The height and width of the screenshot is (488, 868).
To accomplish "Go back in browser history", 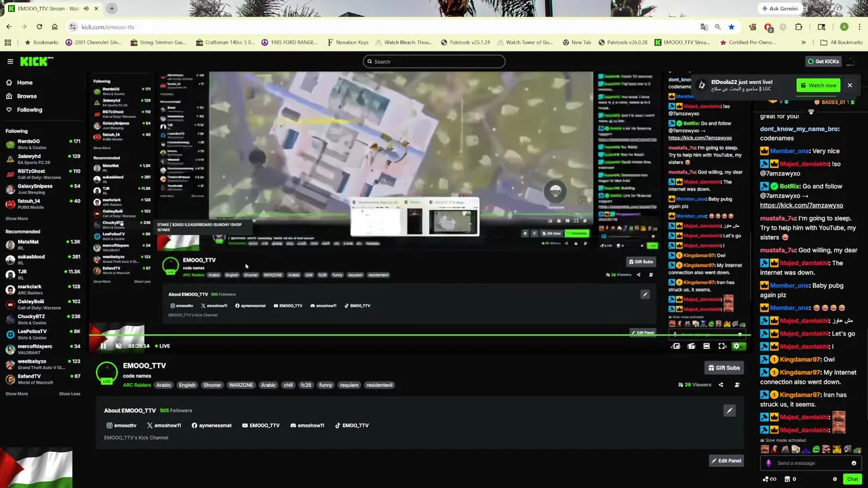I will point(9,26).
